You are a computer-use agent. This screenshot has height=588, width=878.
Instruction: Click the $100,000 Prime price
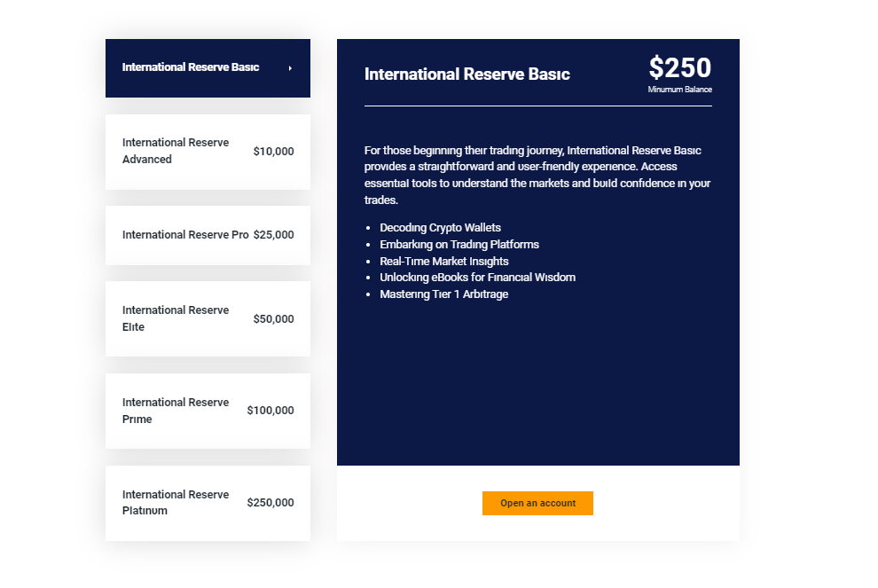[x=270, y=411]
